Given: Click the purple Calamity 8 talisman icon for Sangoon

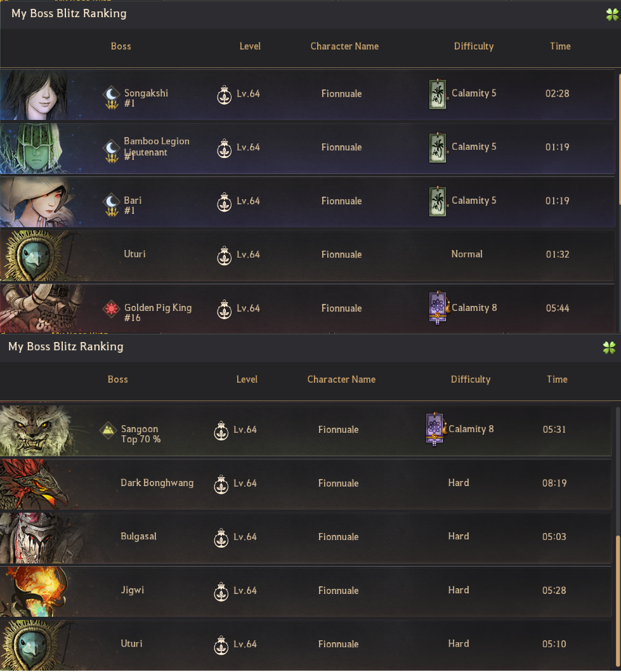Looking at the screenshot, I should (435, 429).
